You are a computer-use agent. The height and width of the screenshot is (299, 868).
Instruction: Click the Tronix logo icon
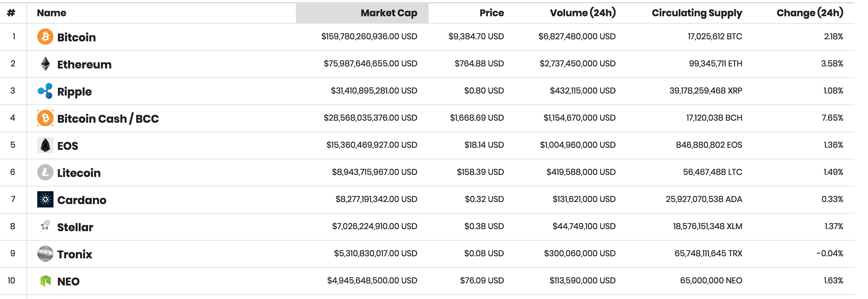tap(45, 254)
